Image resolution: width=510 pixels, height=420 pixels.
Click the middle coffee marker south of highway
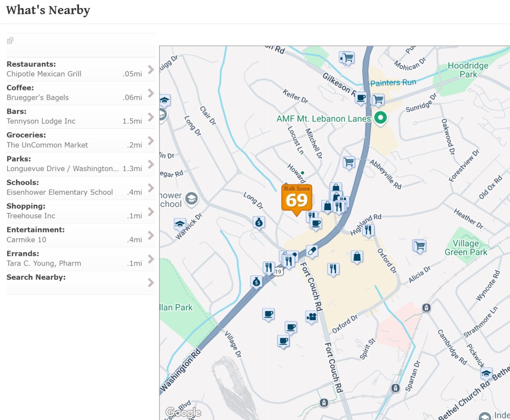coord(291,328)
